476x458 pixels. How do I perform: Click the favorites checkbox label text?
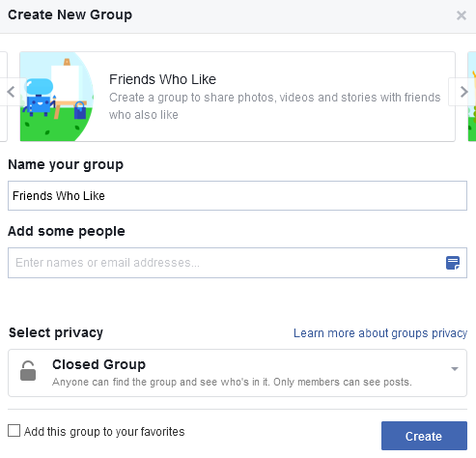104,432
